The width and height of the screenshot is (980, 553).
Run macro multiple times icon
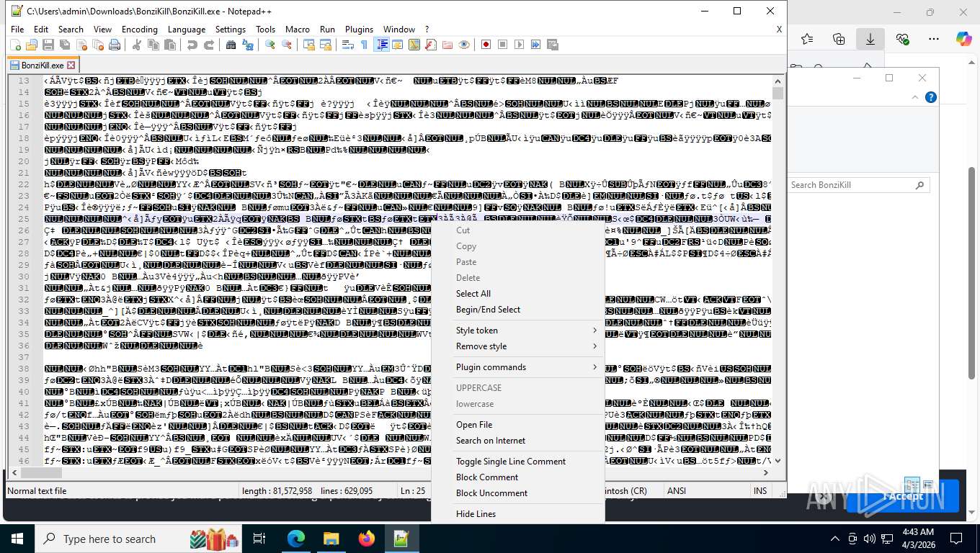[536, 45]
